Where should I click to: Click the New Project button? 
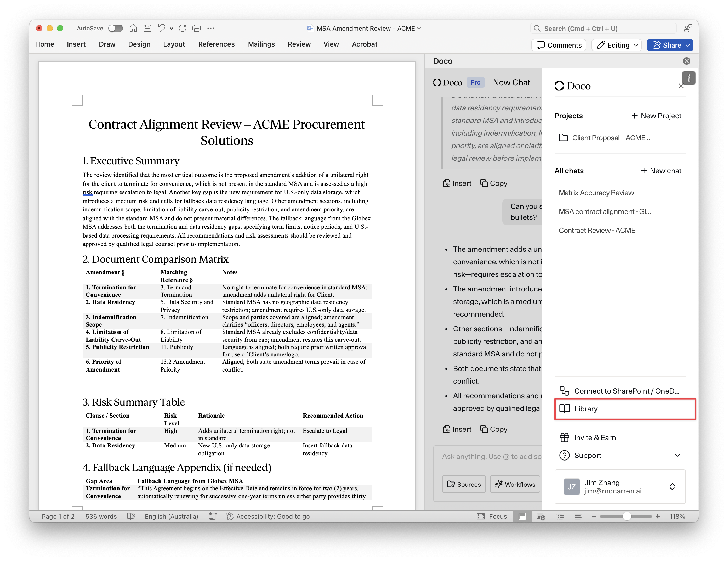(656, 116)
